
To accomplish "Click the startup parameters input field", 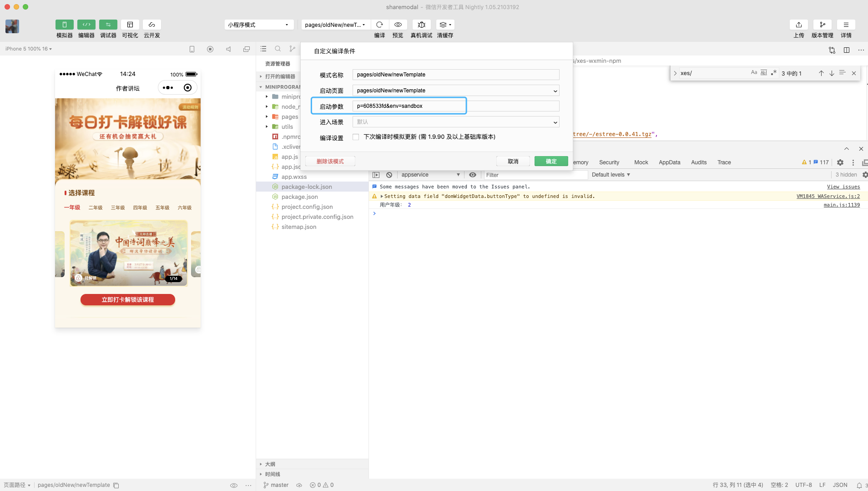I will click(455, 106).
